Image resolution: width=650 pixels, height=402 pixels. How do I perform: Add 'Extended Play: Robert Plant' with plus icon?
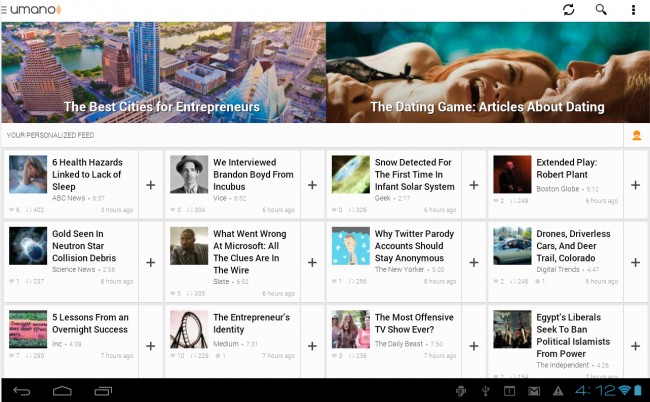(635, 185)
